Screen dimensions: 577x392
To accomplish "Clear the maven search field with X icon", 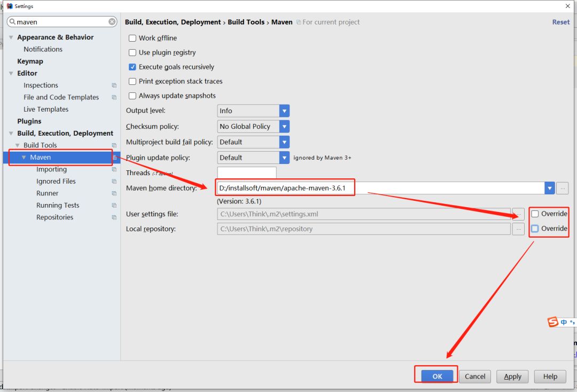I will point(112,22).
